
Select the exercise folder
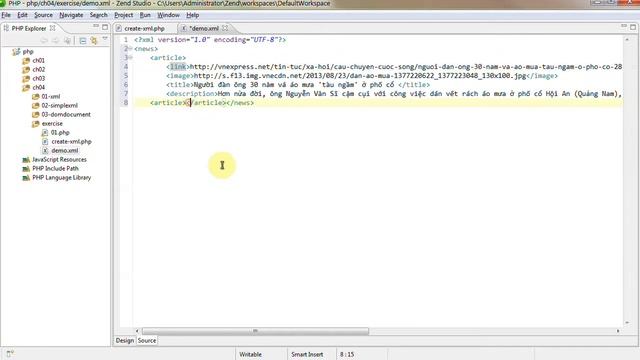pyautogui.click(x=52, y=123)
